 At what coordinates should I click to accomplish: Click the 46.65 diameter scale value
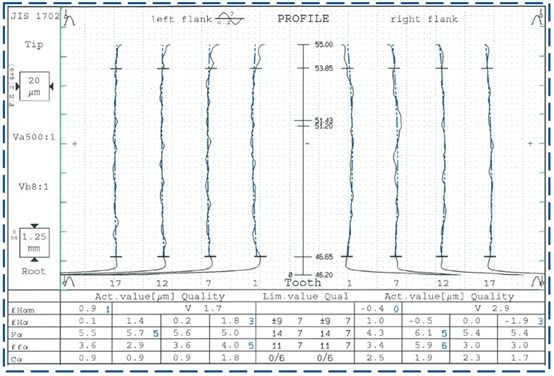pos(324,257)
